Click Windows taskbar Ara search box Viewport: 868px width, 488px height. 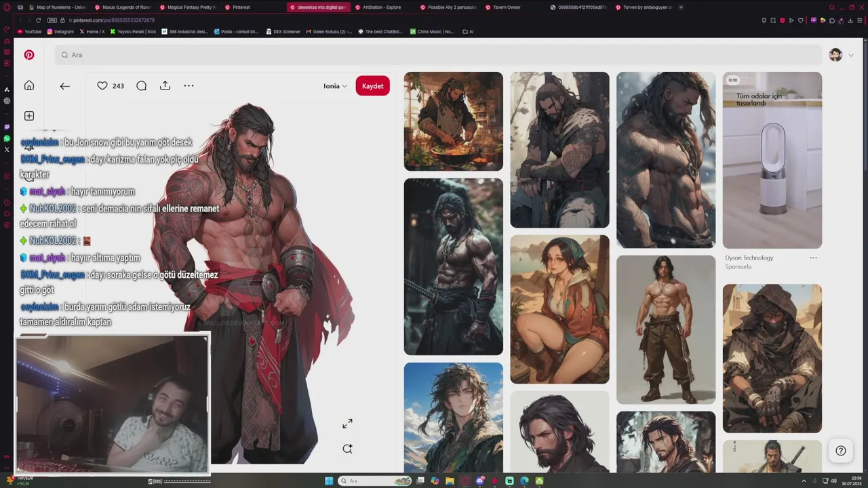(376, 481)
